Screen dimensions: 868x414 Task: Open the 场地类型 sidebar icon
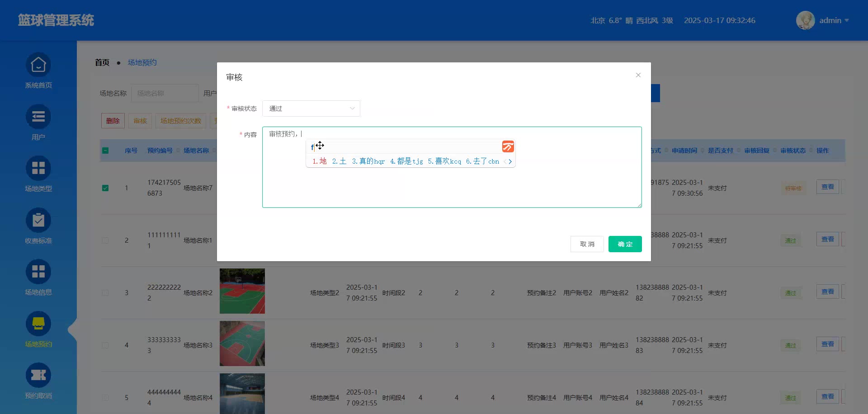[x=38, y=169]
